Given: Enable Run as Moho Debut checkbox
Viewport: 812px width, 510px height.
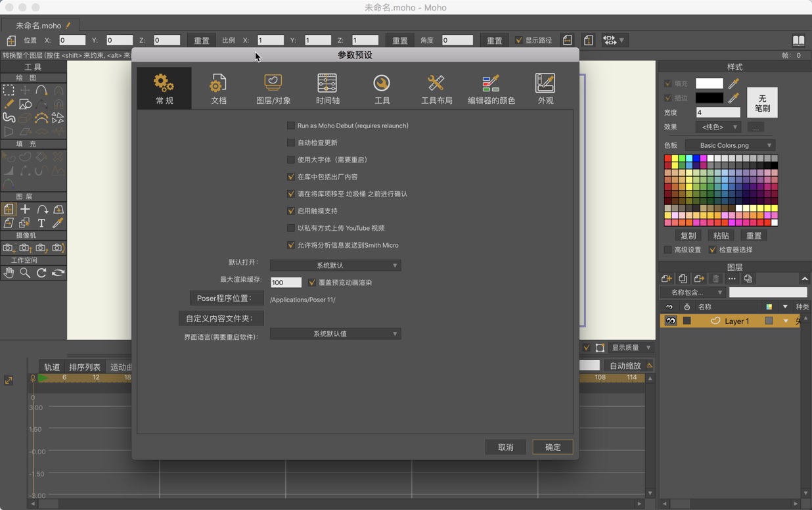Looking at the screenshot, I should point(291,126).
